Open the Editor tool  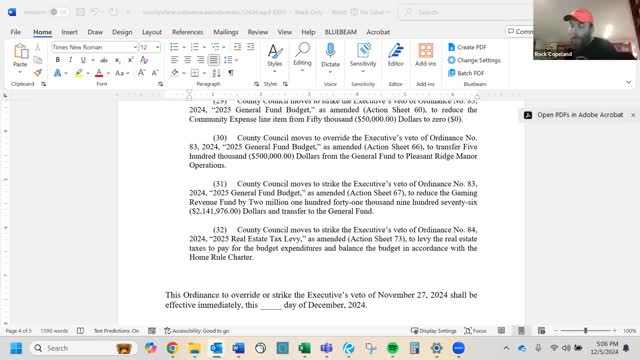[x=395, y=56]
